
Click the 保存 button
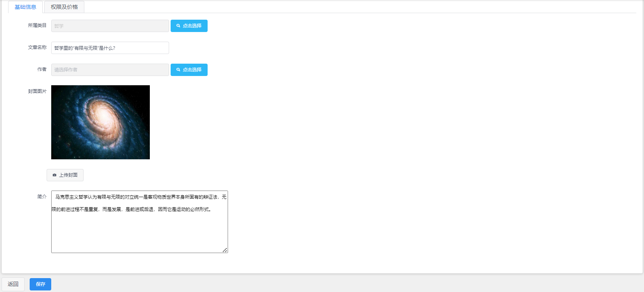coord(40,284)
